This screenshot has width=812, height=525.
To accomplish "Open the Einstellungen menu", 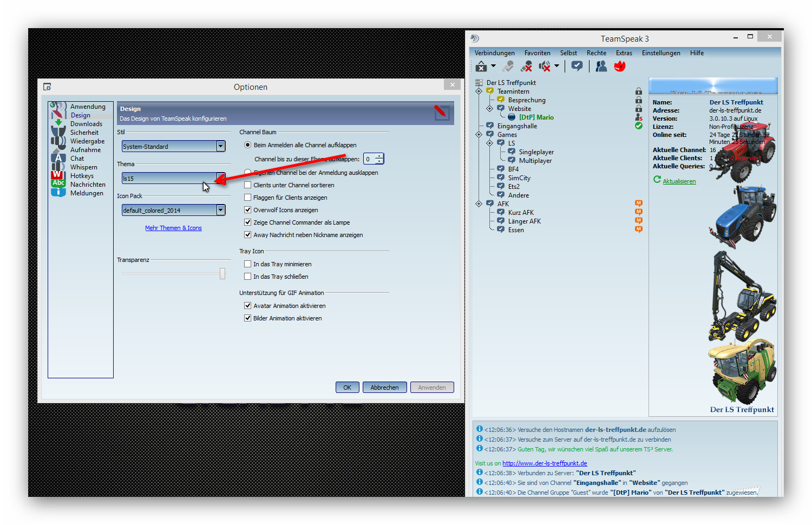I will (660, 53).
